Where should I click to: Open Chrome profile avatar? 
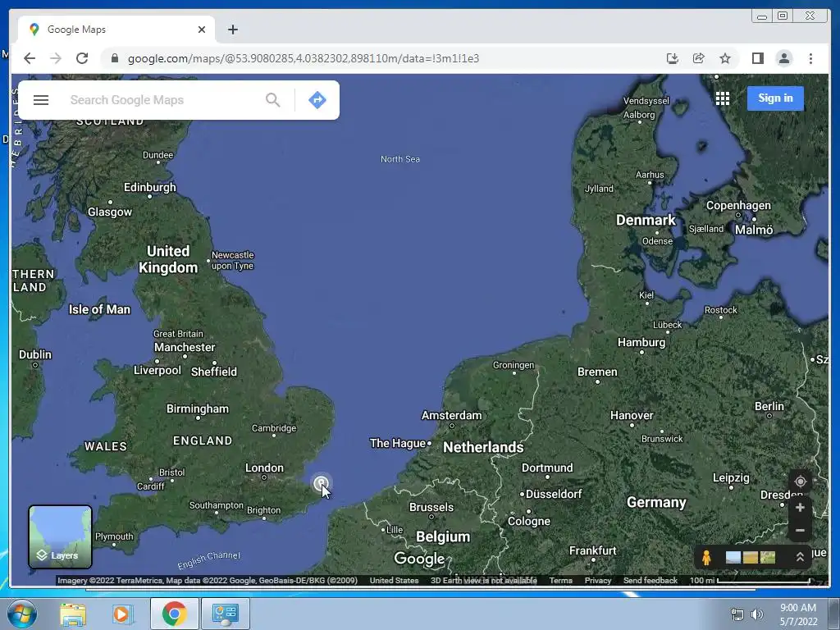click(783, 58)
